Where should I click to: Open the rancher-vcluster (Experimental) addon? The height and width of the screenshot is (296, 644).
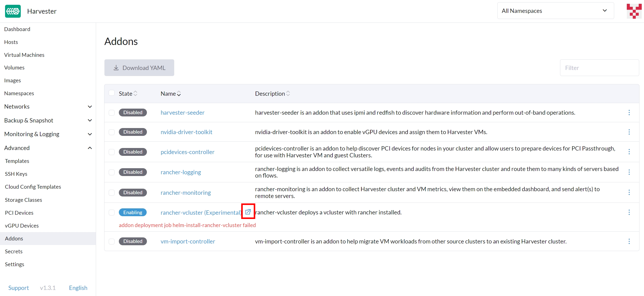[202, 213]
